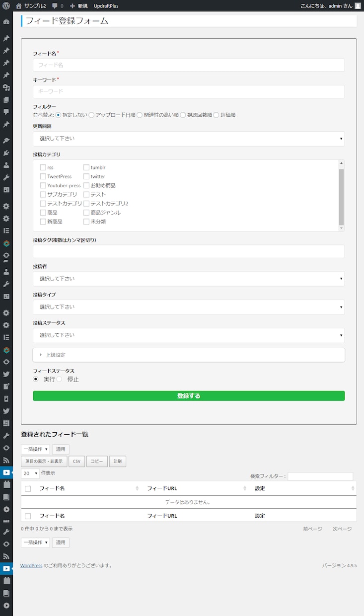Open UpdraftPlus admin bar menu
Viewport: 364px width, 616px height.
(x=106, y=6)
